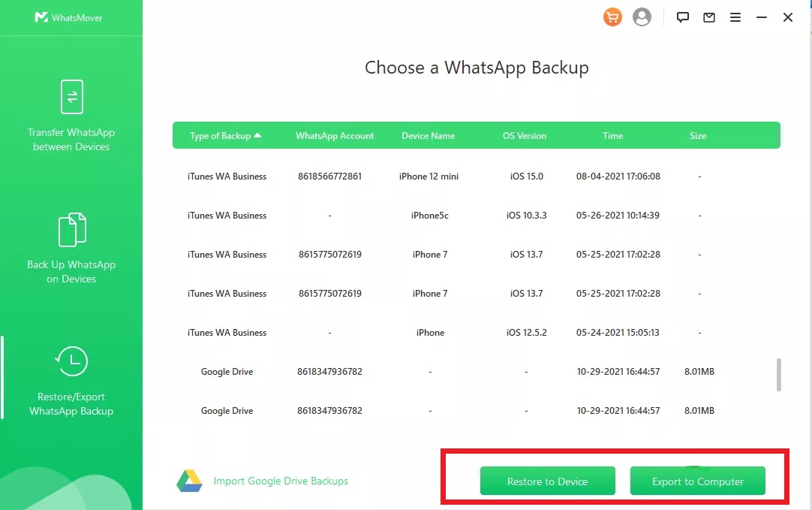Click the WhatsMover logo icon
Image resolution: width=812 pixels, height=510 pixels.
click(41, 17)
